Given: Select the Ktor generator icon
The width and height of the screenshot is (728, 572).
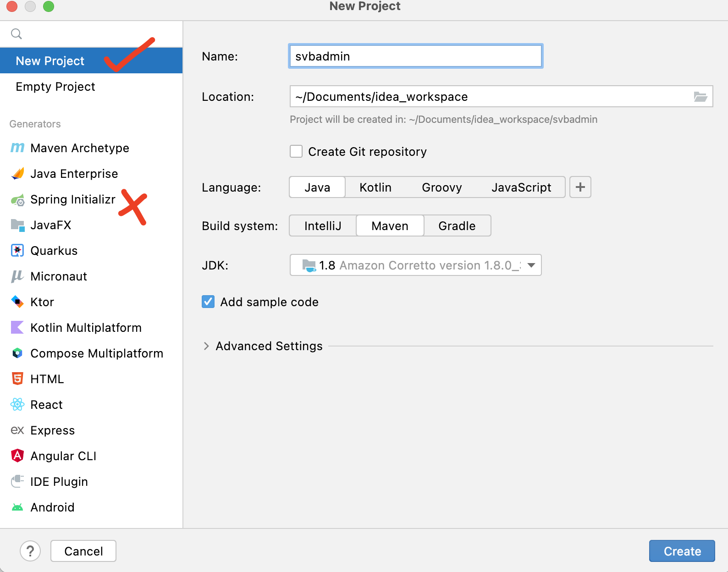Looking at the screenshot, I should tap(17, 302).
